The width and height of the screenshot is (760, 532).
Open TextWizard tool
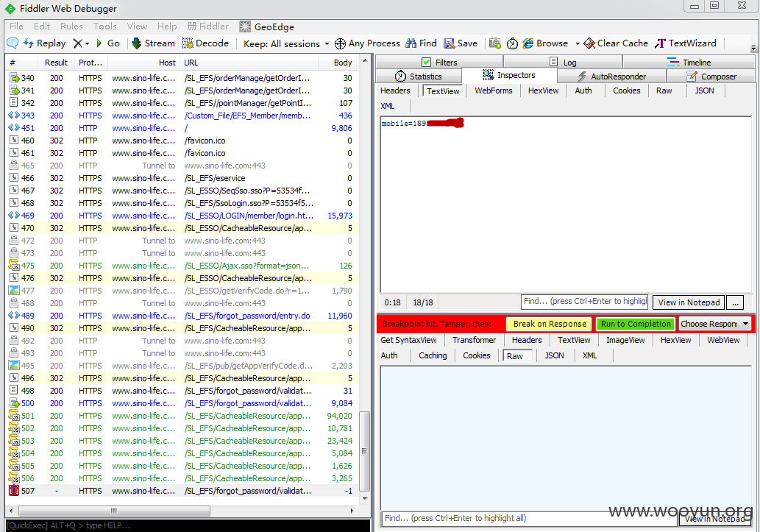[686, 43]
